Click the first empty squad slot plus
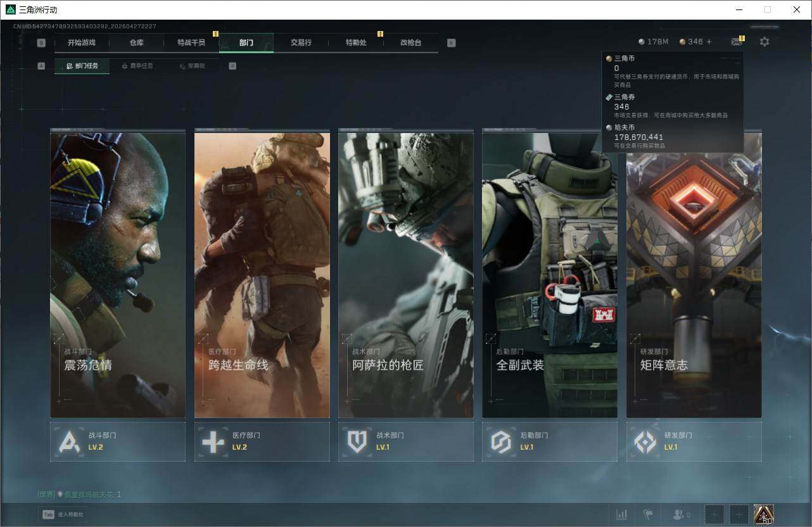 coord(714,514)
